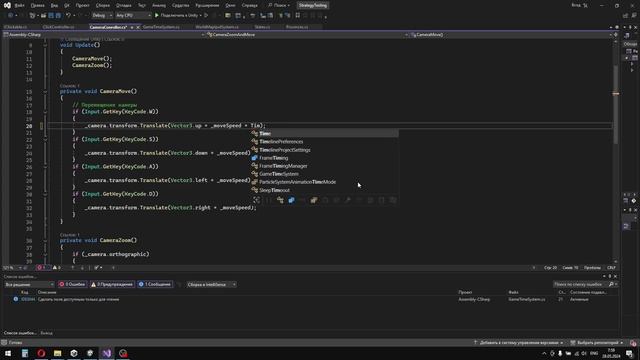Open the Calculator taskbar icon
640x360 pixels.
(x=25, y=353)
